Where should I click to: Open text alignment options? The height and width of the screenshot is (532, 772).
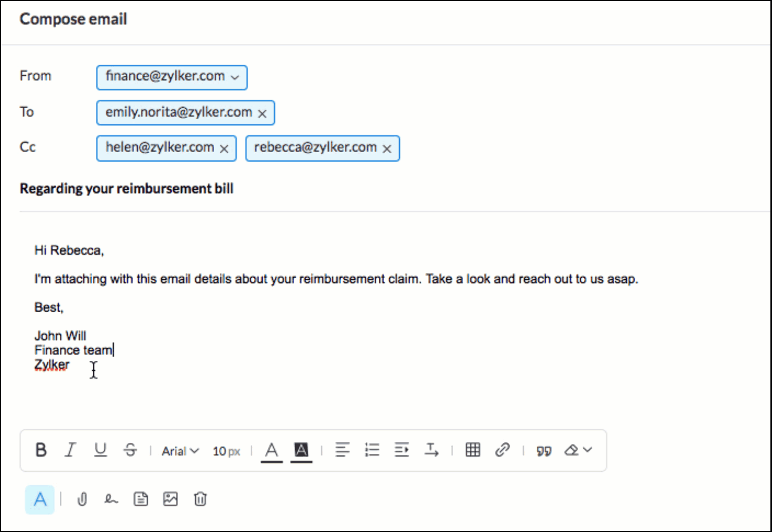[x=342, y=450]
